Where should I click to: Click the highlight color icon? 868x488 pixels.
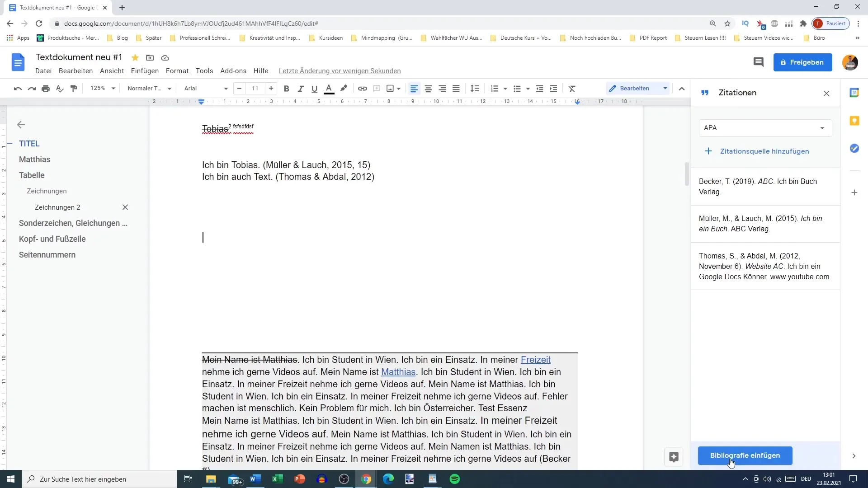pyautogui.click(x=344, y=88)
